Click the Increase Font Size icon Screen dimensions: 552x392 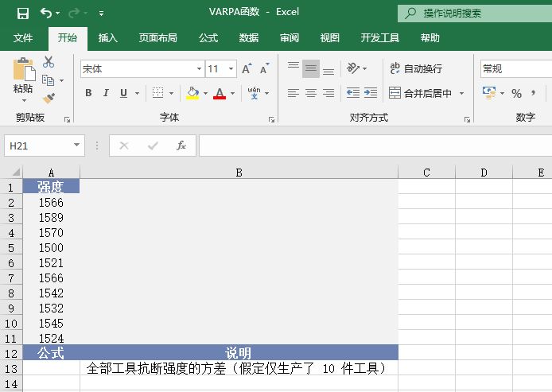point(247,69)
